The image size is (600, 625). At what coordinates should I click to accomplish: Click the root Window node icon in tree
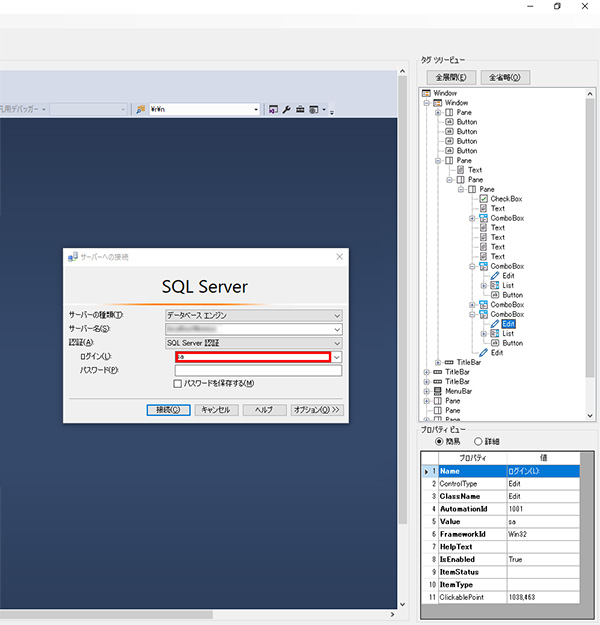click(427, 93)
